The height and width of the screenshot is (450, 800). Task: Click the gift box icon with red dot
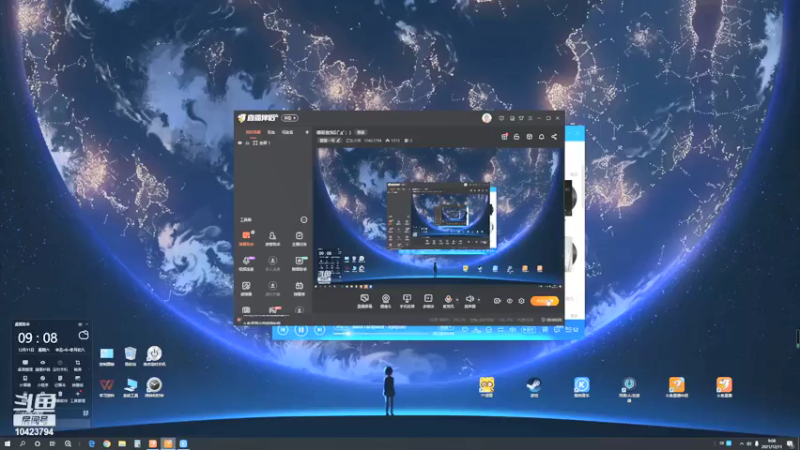click(504, 137)
